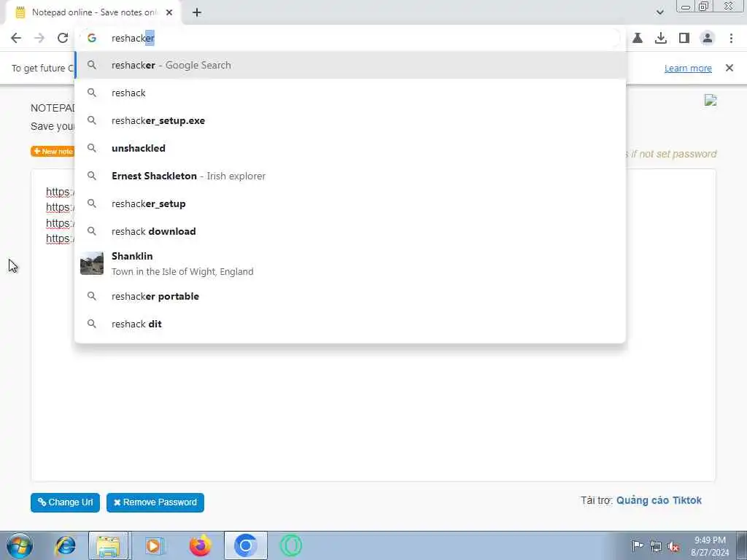Screen dimensions: 747x560
Task: Click the Remove Password button
Action: tap(155, 502)
